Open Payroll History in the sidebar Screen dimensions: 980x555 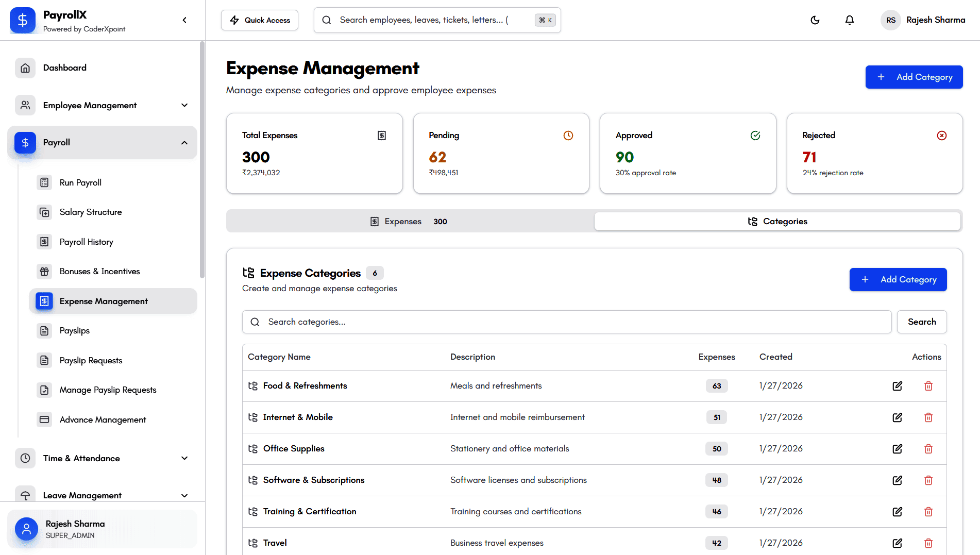click(86, 242)
